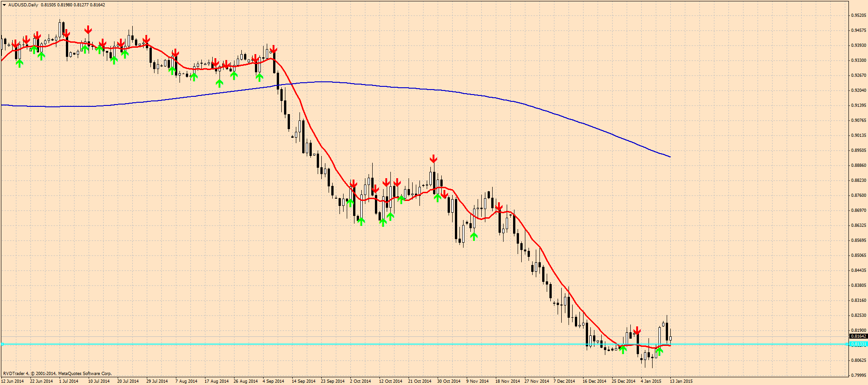Click price axis label 0.90135
The height and width of the screenshot is (385, 868).
(858, 135)
